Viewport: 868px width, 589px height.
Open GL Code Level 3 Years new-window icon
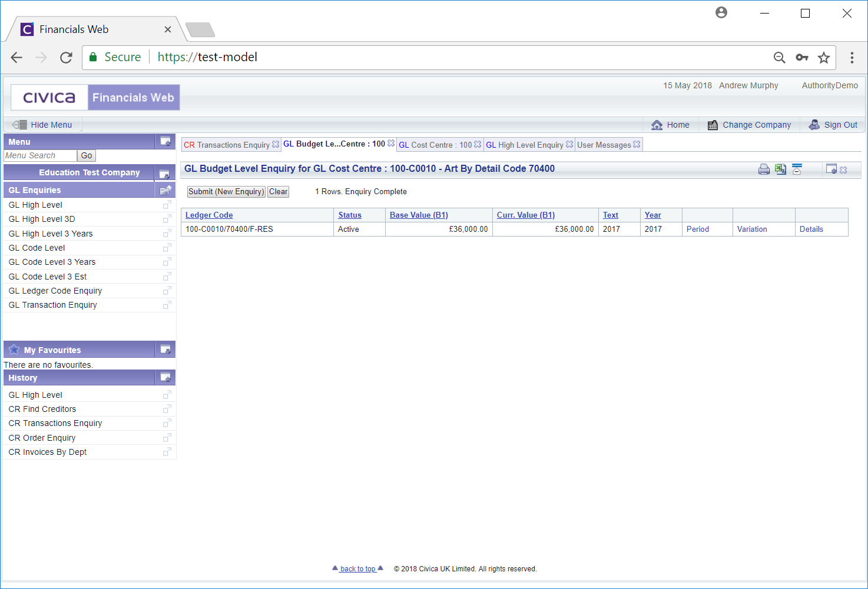tap(167, 262)
